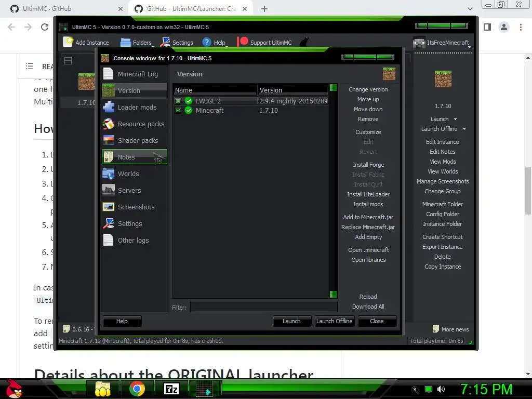
Task: Click the Chrome reload page button
Action: tap(45, 27)
